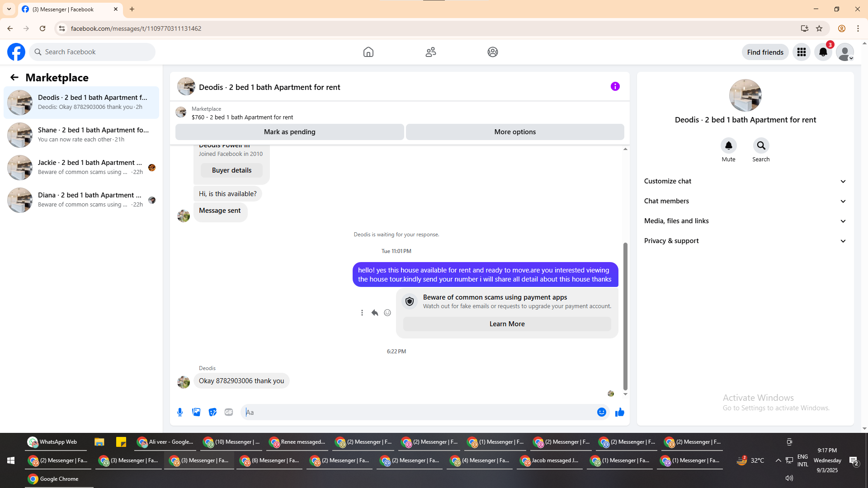Go to the Home feed icon
This screenshot has width=868, height=488.
[368, 52]
